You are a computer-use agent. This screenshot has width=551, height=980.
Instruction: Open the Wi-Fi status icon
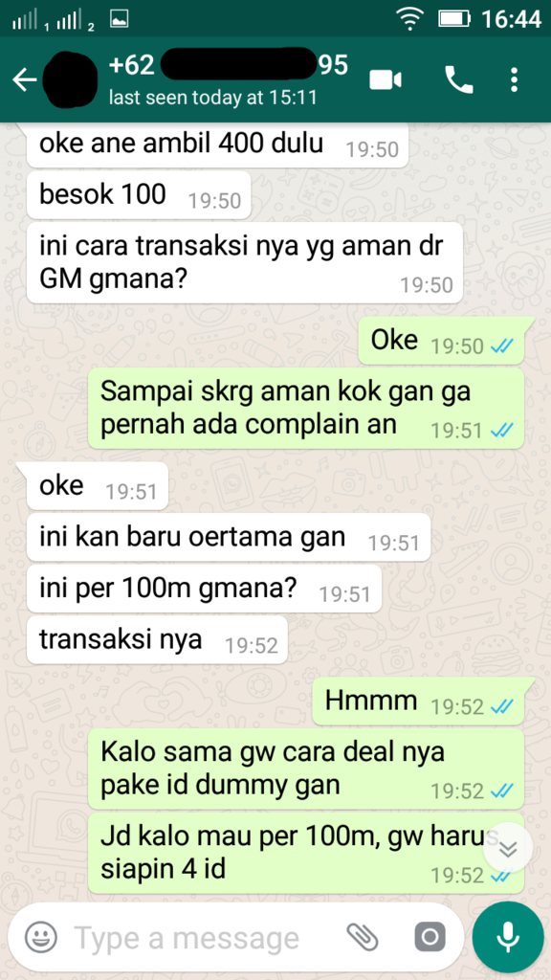click(409, 19)
